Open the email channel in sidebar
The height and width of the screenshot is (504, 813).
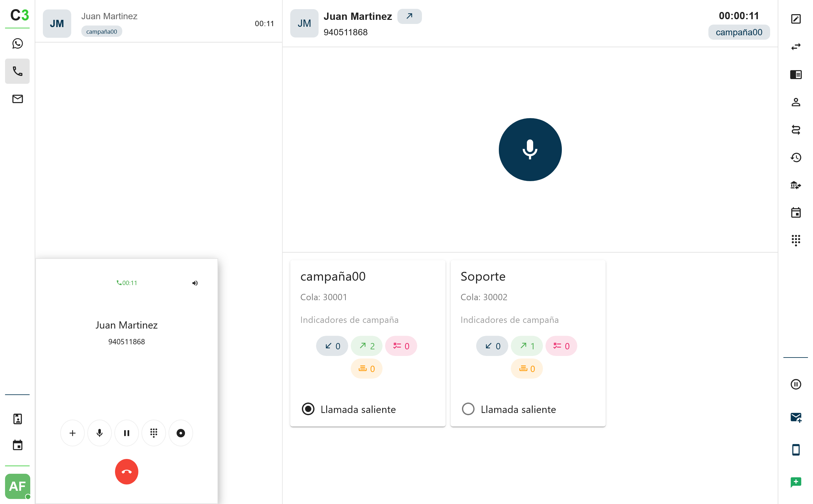(x=17, y=99)
